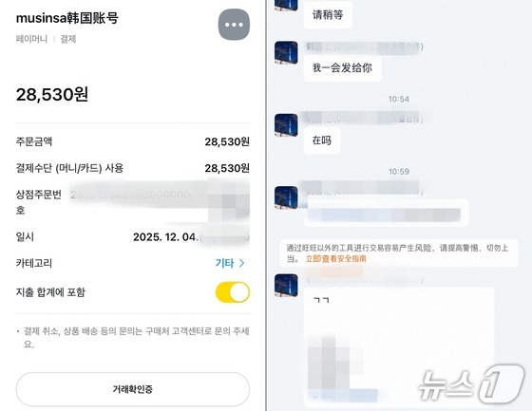Select the 我一会发给你 chat bubble
Viewport: 532px width, 411px height.
342,68
